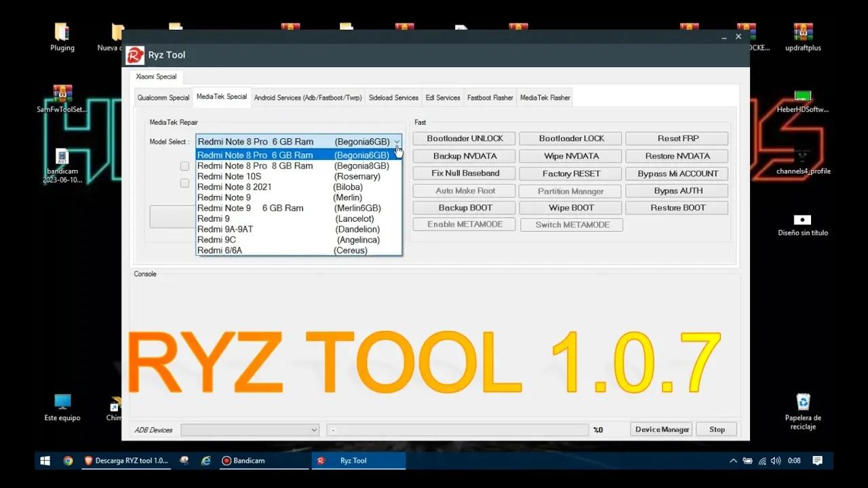This screenshot has width=868, height=488.
Task: Click the Bootloader UNLOCK button
Action: 464,138
